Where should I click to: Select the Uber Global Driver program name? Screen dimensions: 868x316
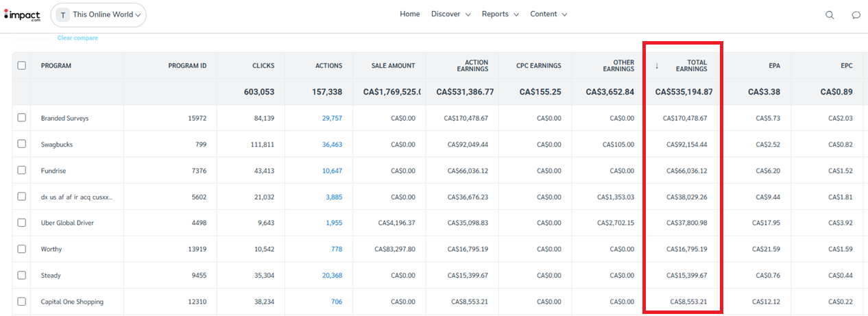coord(67,223)
